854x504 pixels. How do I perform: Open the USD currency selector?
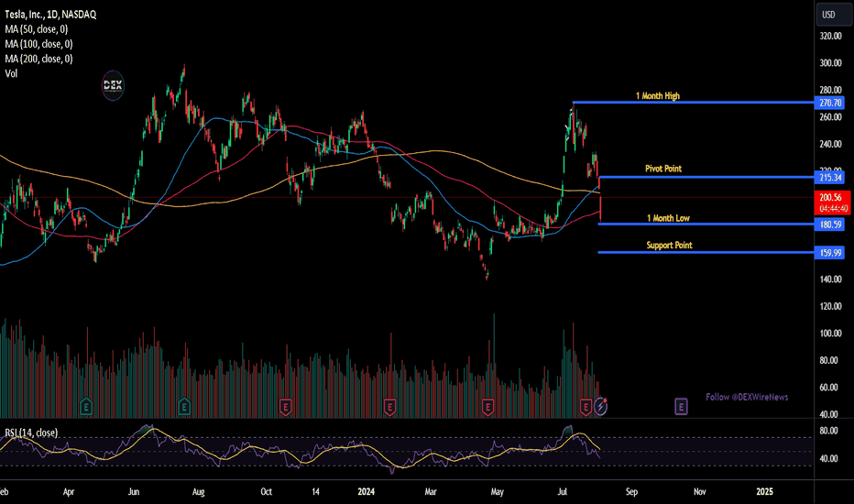pos(834,15)
